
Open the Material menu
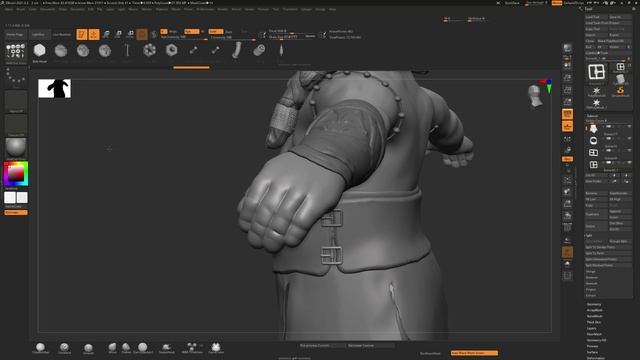[162, 9]
